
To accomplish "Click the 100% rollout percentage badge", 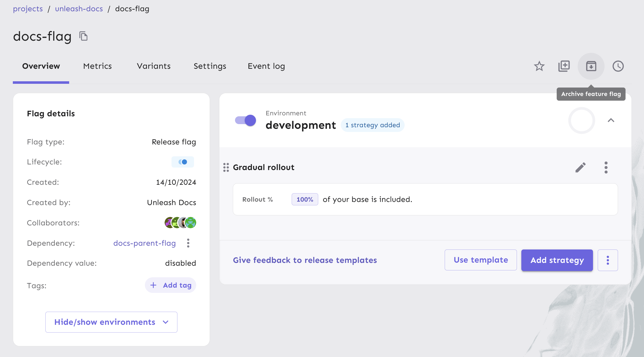I will pos(304,199).
